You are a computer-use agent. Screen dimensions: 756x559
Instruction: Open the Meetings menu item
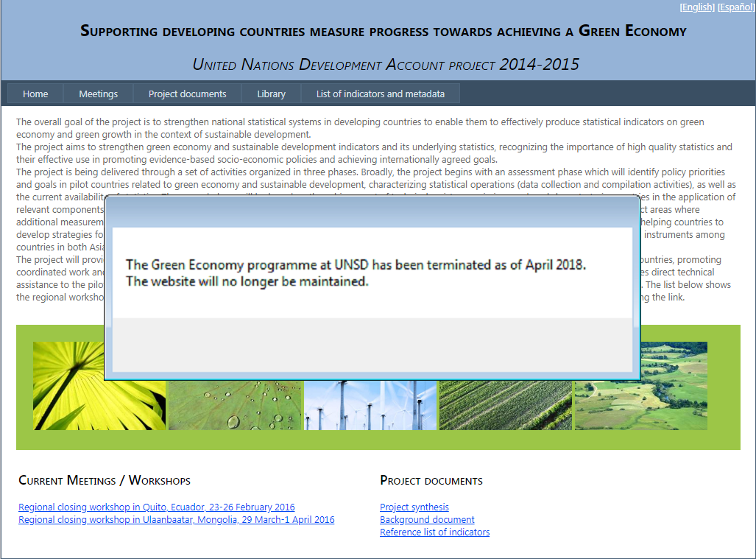(99, 94)
